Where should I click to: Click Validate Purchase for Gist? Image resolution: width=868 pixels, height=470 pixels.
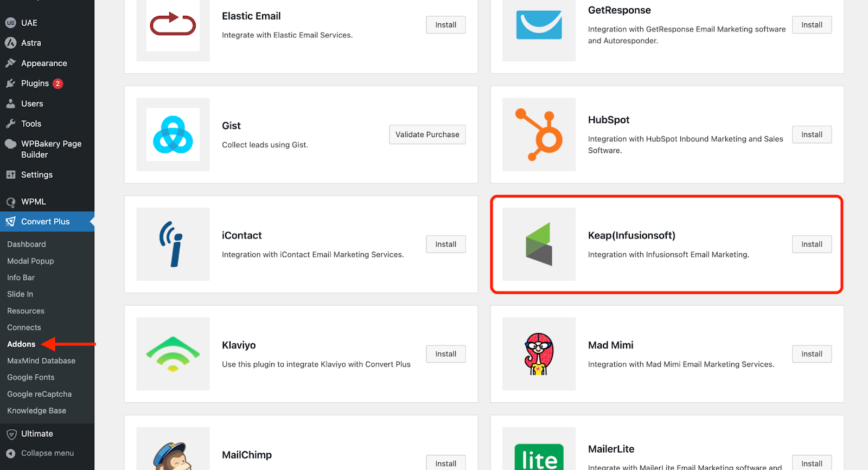click(x=427, y=134)
